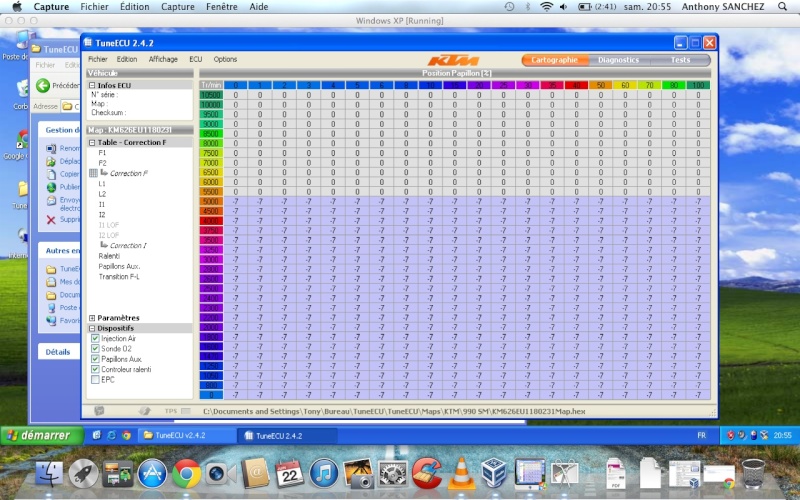Select the Papillons Aux. table entry
The height and width of the screenshot is (500, 800).
[x=119, y=266]
